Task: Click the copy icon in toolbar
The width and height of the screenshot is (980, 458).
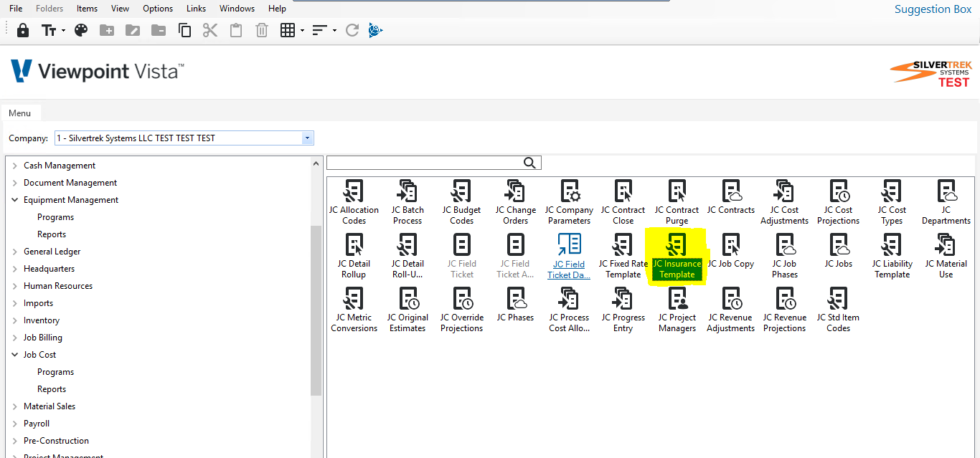Action: (184, 30)
